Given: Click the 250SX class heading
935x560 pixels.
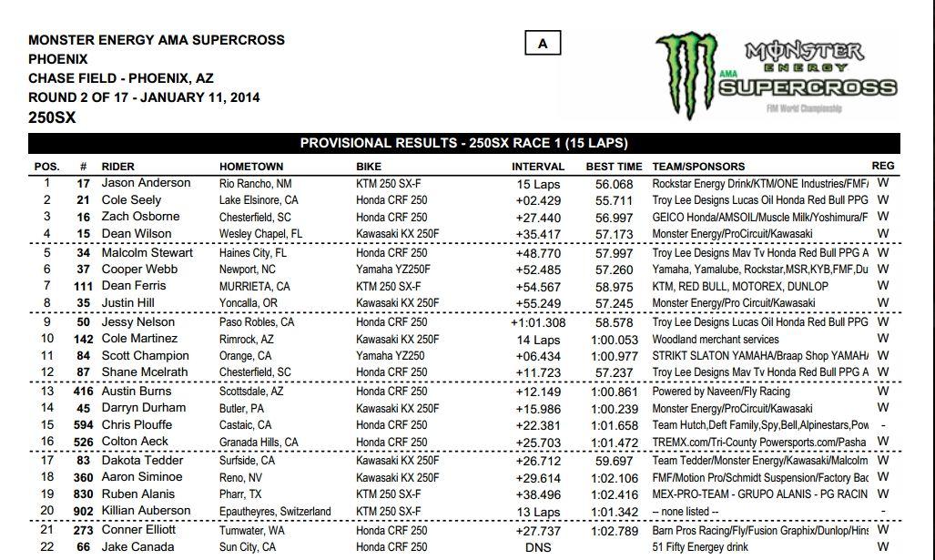Looking at the screenshot, I should (52, 117).
